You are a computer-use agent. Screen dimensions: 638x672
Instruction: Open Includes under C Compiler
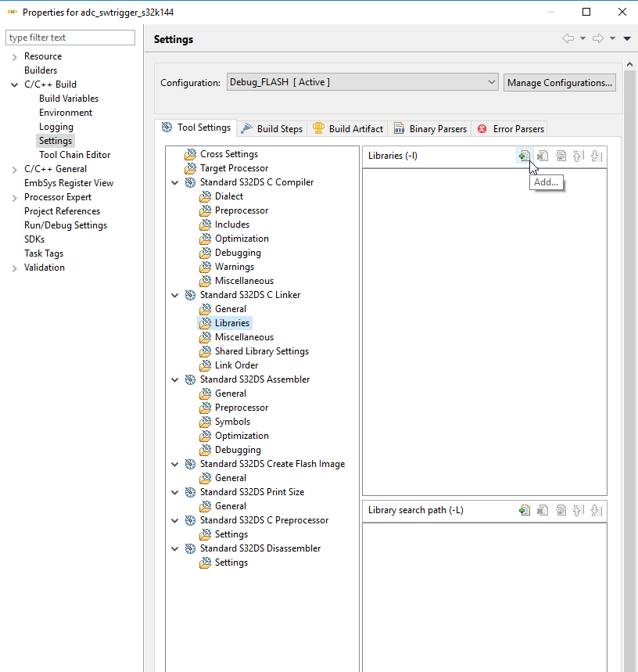[232, 225]
